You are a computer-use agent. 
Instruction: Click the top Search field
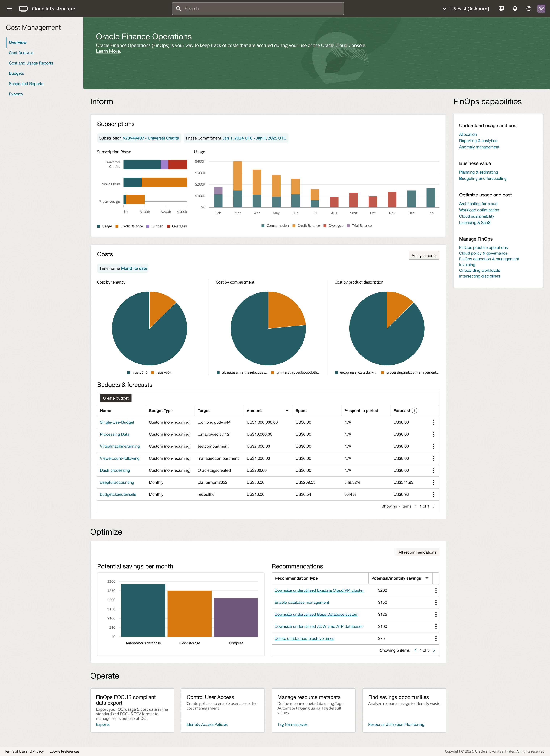(x=258, y=9)
